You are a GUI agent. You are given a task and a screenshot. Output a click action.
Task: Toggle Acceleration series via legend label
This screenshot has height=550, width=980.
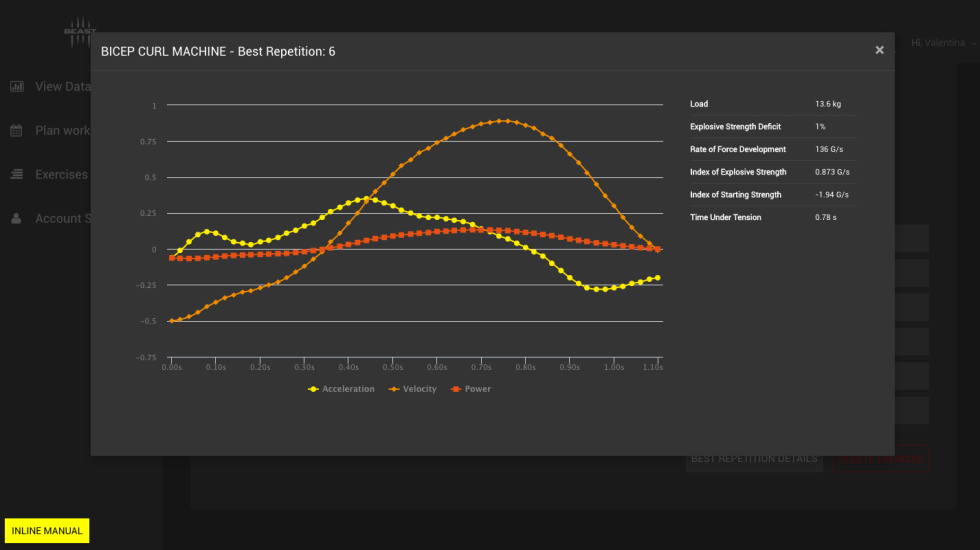pyautogui.click(x=348, y=389)
